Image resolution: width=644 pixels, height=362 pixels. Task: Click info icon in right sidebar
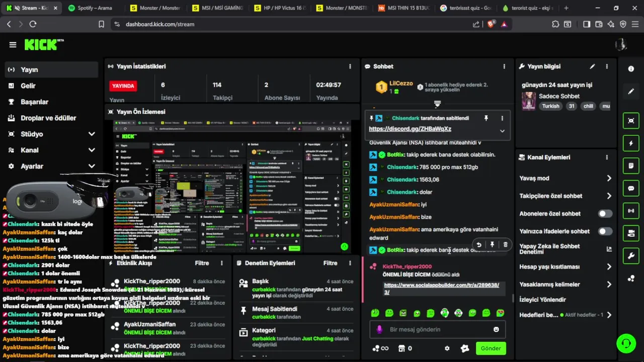[x=631, y=69]
